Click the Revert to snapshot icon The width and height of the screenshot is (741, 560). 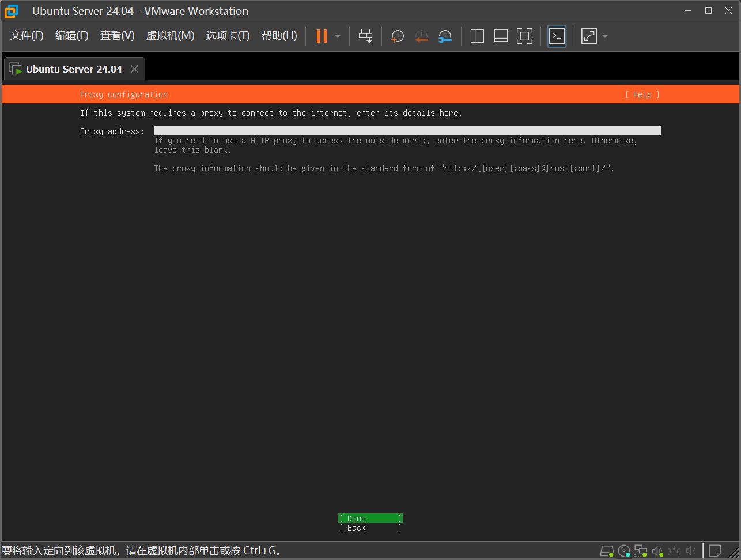coord(422,36)
